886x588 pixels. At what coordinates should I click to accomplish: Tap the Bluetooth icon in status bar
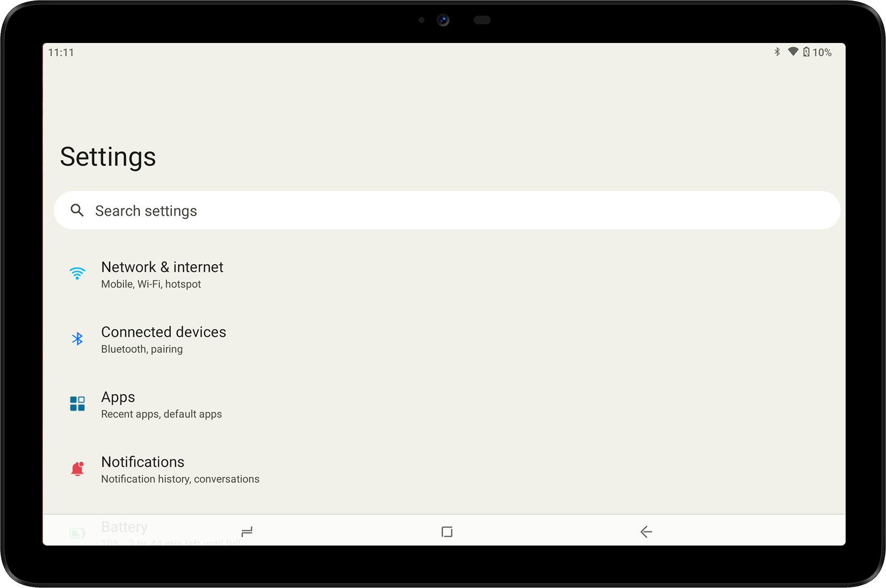coord(777,52)
